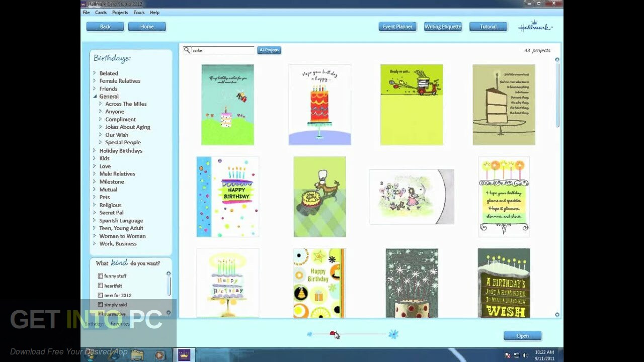Click the search field containing 'cake'
The width and height of the screenshot is (644, 362).
tap(223, 50)
